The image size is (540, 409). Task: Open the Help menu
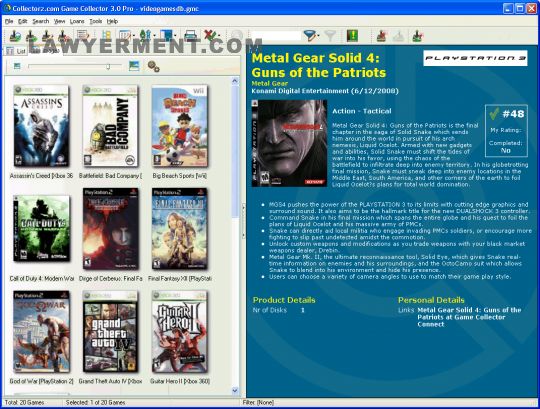[112, 21]
